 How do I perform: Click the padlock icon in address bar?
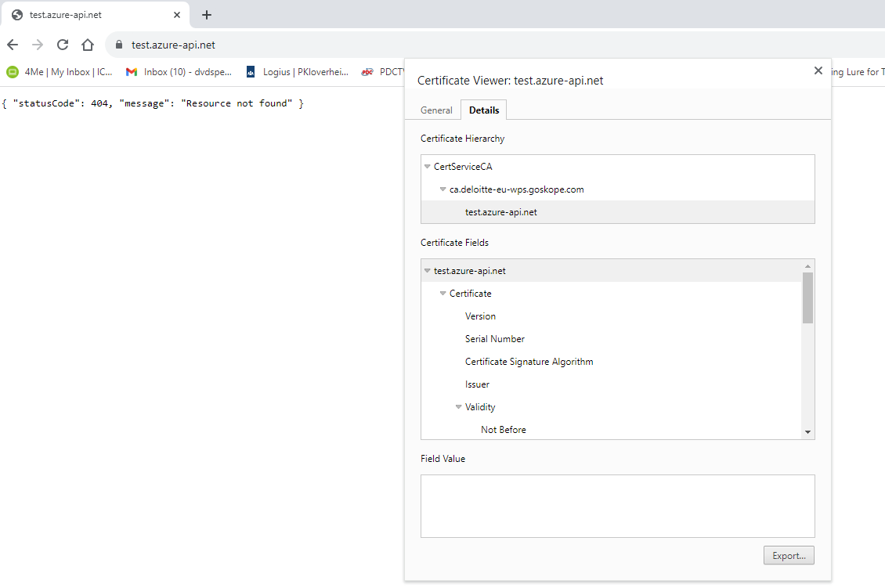click(118, 45)
